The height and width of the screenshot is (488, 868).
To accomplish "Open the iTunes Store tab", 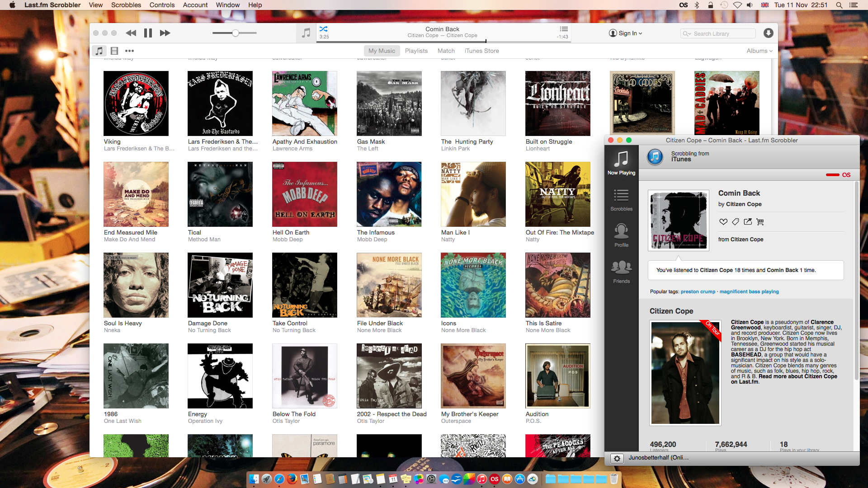I will tap(482, 51).
